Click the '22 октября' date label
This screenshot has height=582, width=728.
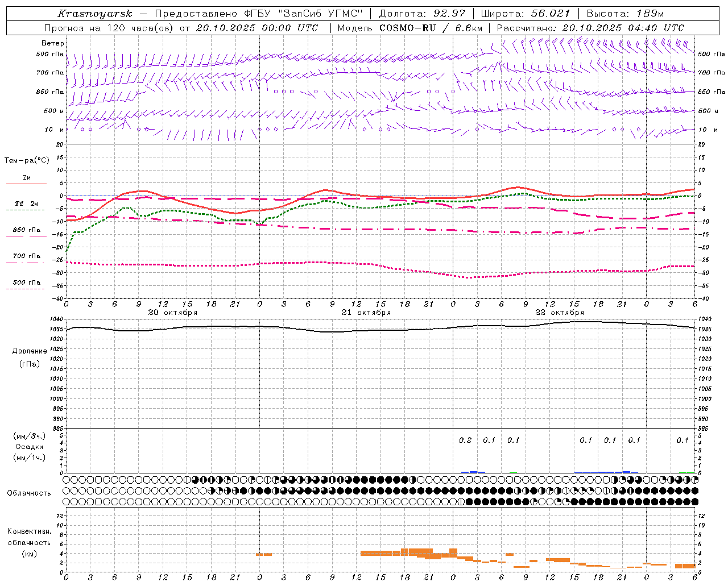point(560,313)
